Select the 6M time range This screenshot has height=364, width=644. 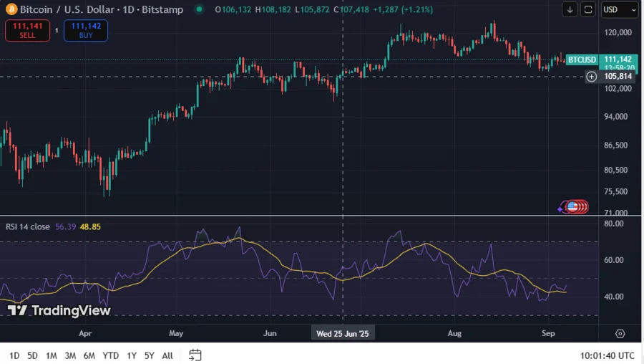tap(89, 355)
